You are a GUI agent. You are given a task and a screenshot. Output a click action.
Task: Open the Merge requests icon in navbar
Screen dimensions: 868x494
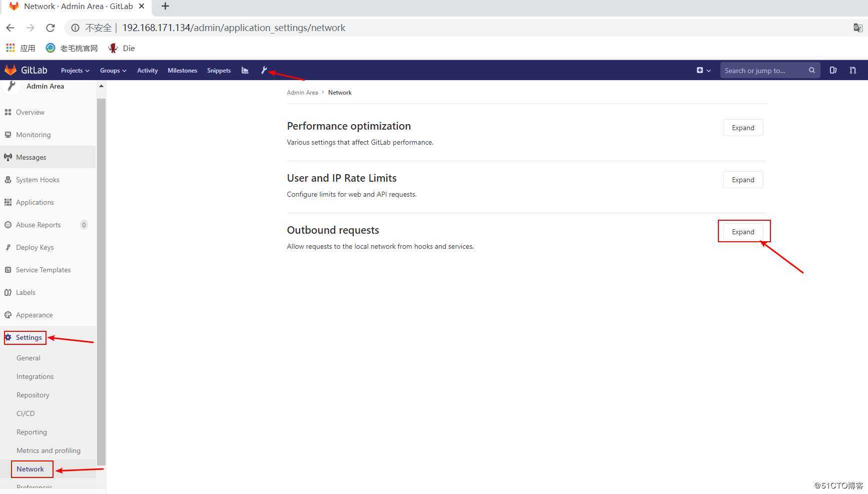click(852, 70)
